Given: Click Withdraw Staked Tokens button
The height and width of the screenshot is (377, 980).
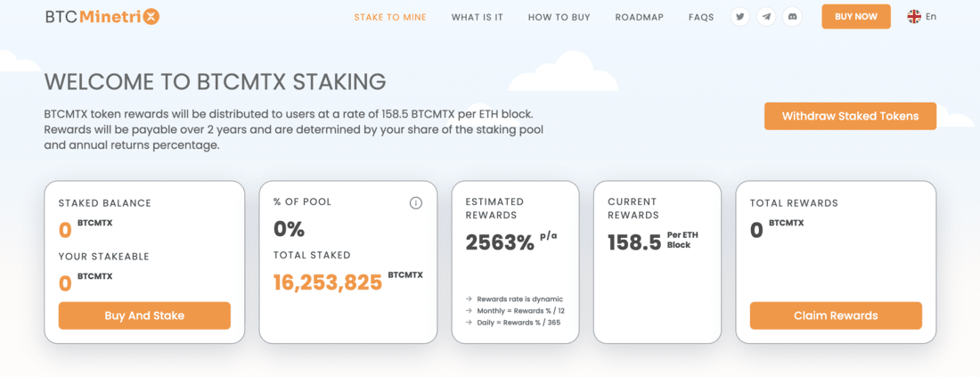Looking at the screenshot, I should pos(850,116).
